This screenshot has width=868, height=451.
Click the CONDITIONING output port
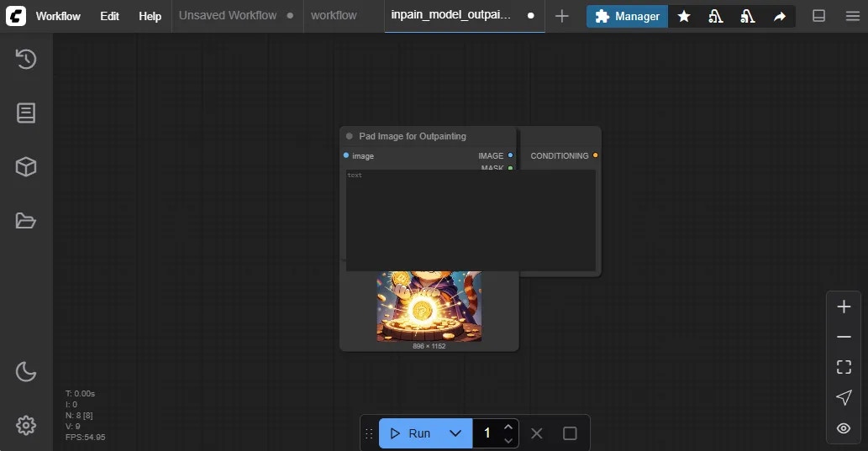click(595, 155)
